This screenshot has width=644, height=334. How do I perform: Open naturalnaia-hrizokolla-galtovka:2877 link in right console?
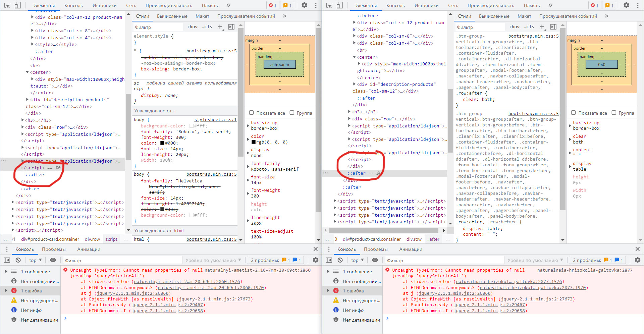pos(585,270)
